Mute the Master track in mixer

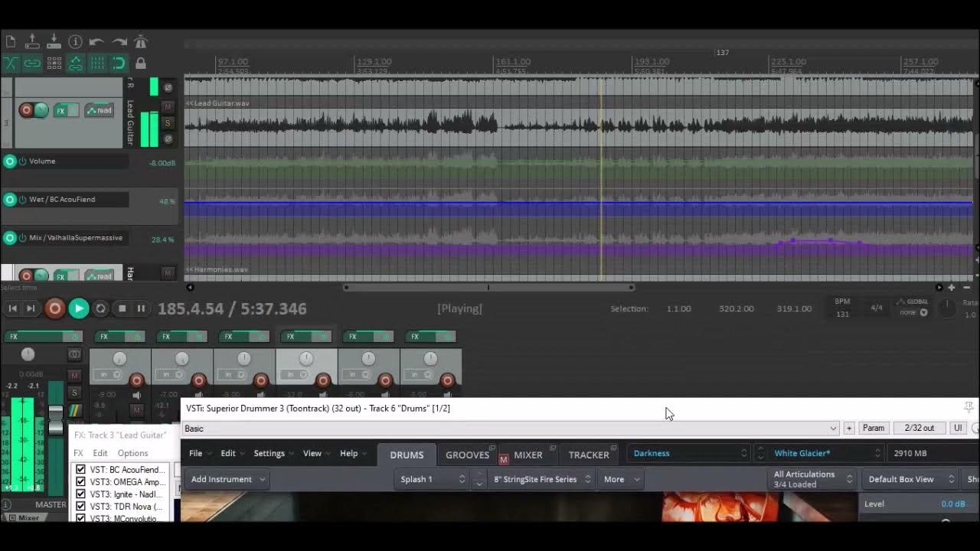[74, 376]
